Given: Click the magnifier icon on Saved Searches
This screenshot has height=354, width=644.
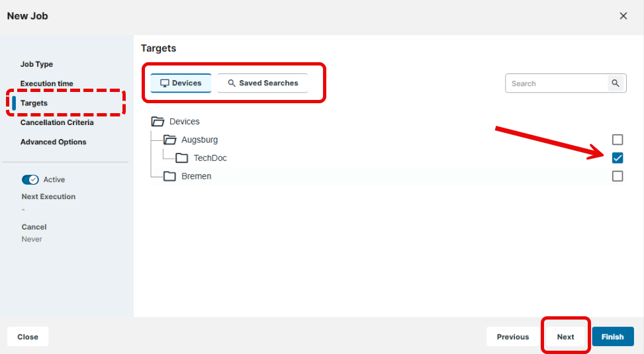Looking at the screenshot, I should point(232,83).
